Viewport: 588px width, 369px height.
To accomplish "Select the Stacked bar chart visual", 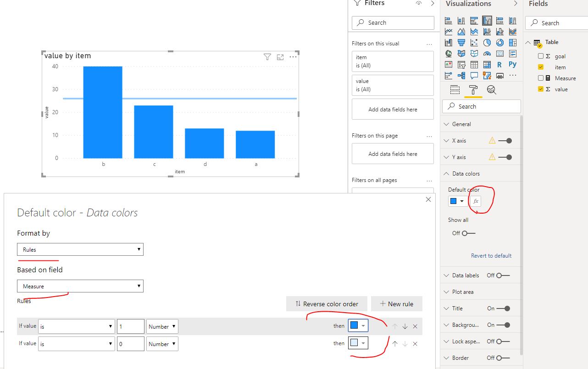I will pyautogui.click(x=449, y=21).
